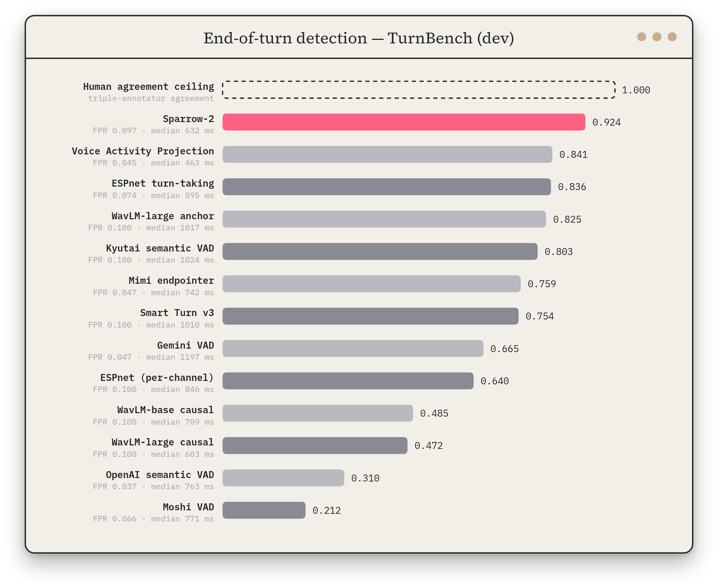Select the pink Sparrow-2 bar
Screen dimensions: 718x588
tap(404, 122)
